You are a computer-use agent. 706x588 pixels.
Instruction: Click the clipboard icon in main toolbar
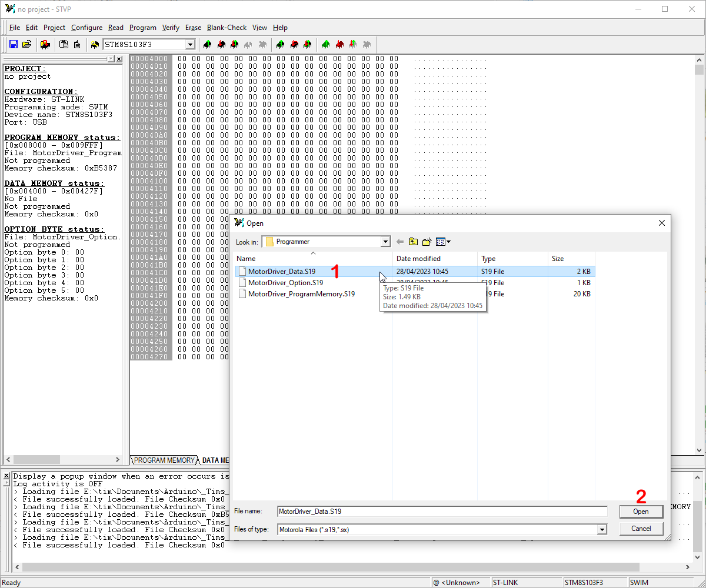click(x=64, y=45)
